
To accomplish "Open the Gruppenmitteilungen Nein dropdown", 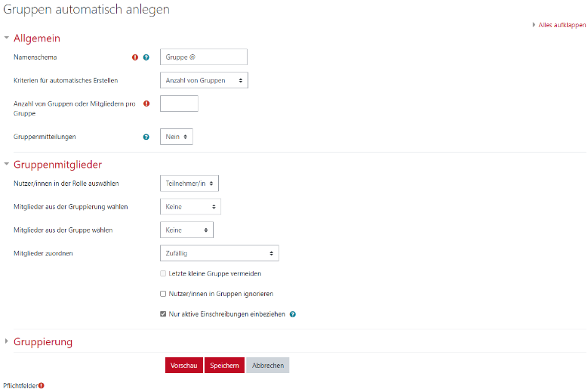I will 177,137.
